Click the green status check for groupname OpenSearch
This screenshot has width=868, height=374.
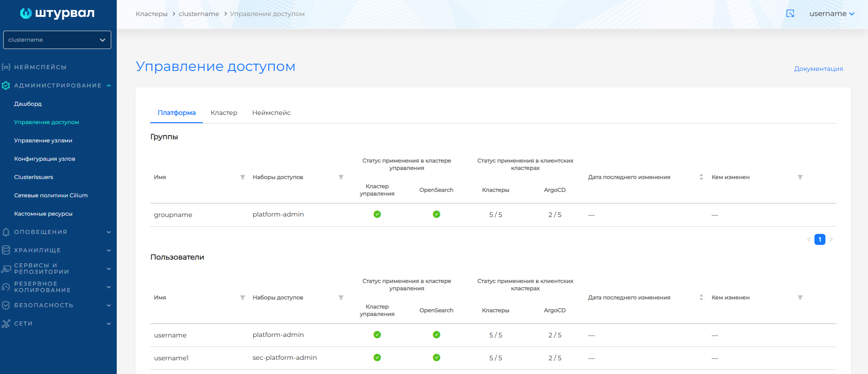436,214
